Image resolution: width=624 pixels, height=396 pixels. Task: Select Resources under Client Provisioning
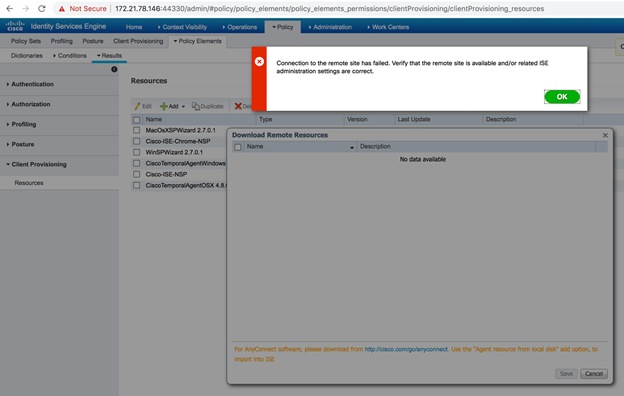29,183
